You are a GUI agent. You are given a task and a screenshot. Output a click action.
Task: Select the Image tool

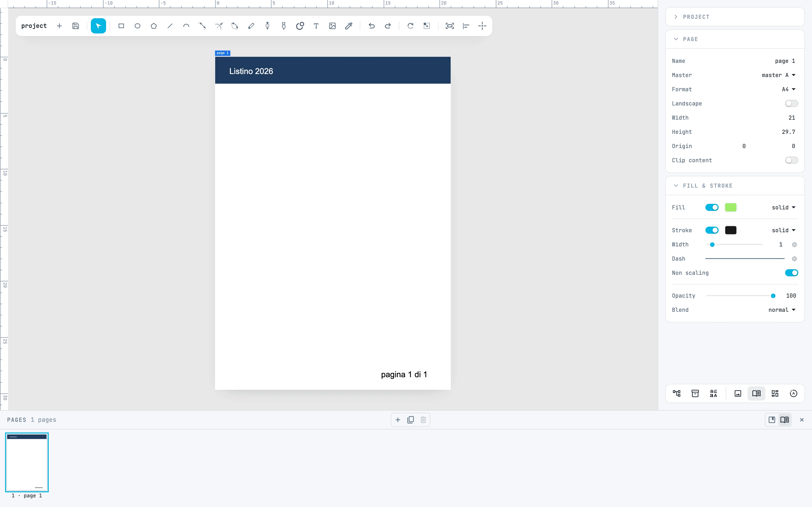coord(332,26)
